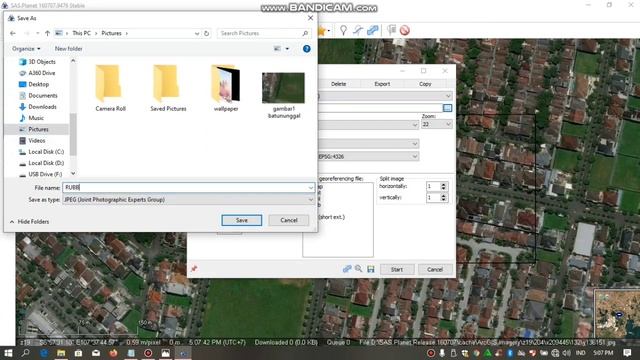The height and width of the screenshot is (360, 640).
Task: Switch to Copy tab in selection dialog
Action: point(425,84)
